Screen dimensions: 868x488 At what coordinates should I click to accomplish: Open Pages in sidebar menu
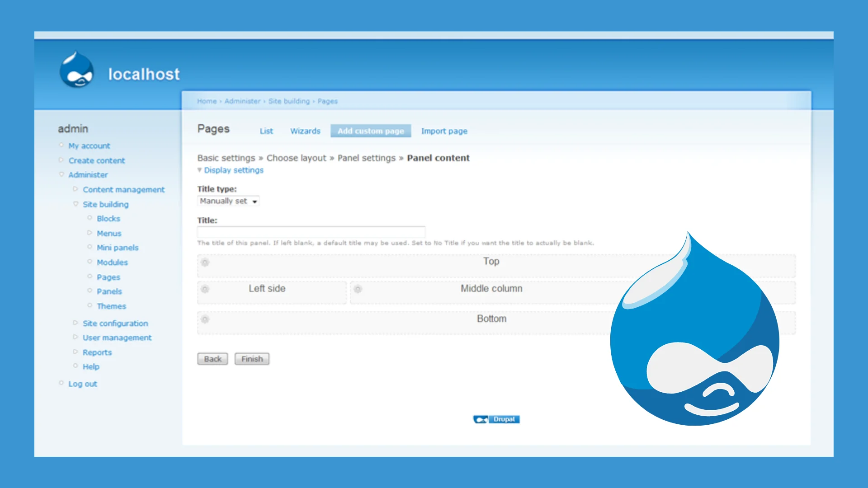[108, 277]
